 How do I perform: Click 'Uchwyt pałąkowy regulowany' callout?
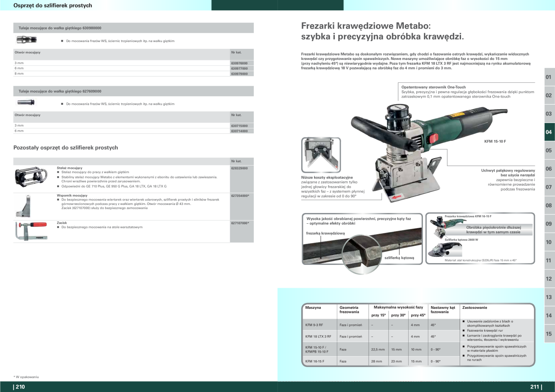click(508, 170)
